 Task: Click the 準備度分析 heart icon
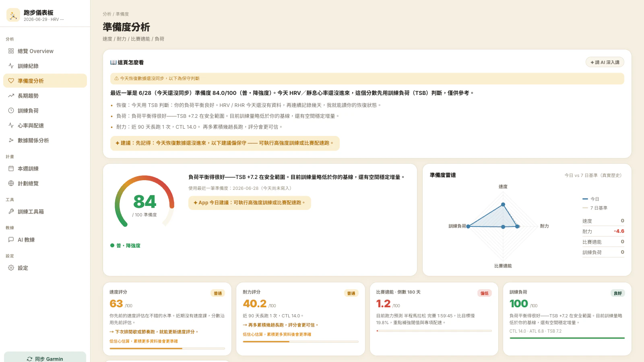coord(11,81)
